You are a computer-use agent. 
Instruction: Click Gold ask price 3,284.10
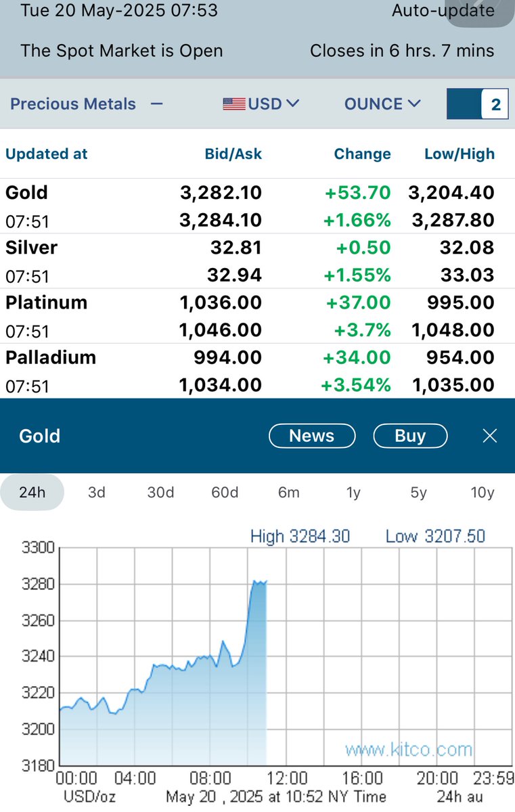[221, 220]
